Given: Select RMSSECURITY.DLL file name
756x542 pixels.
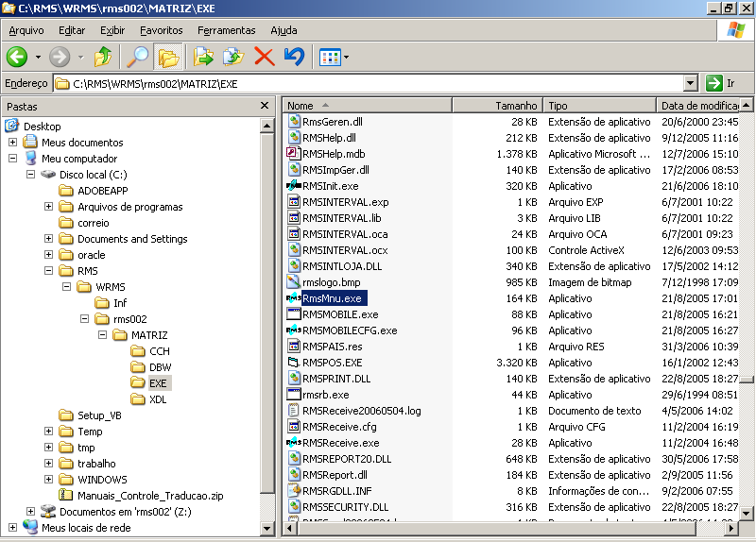Looking at the screenshot, I should coord(345,507).
